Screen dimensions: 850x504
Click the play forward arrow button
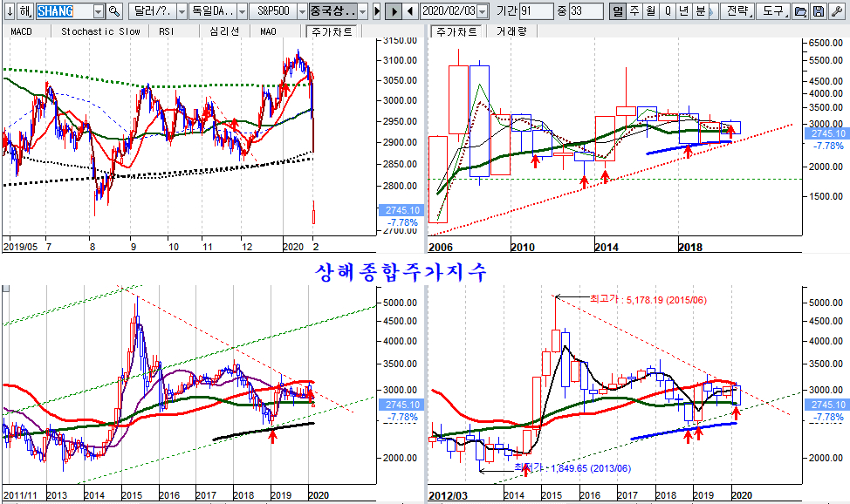[x=394, y=10]
